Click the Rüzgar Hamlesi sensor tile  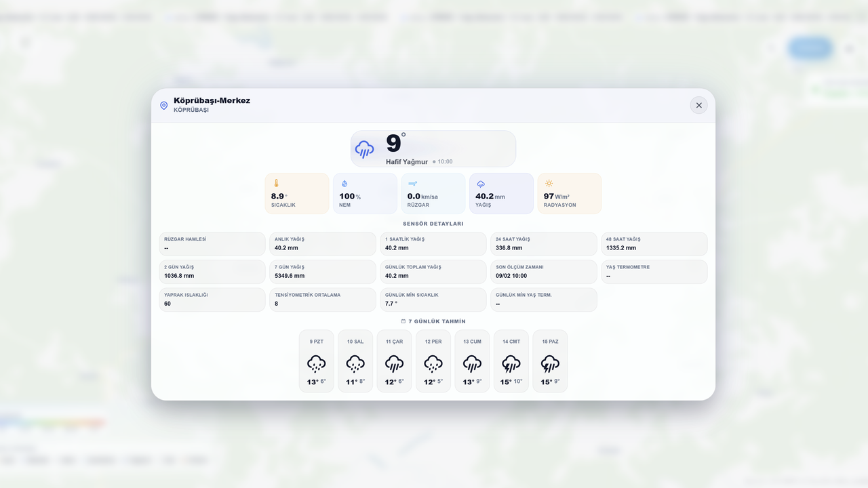(212, 244)
